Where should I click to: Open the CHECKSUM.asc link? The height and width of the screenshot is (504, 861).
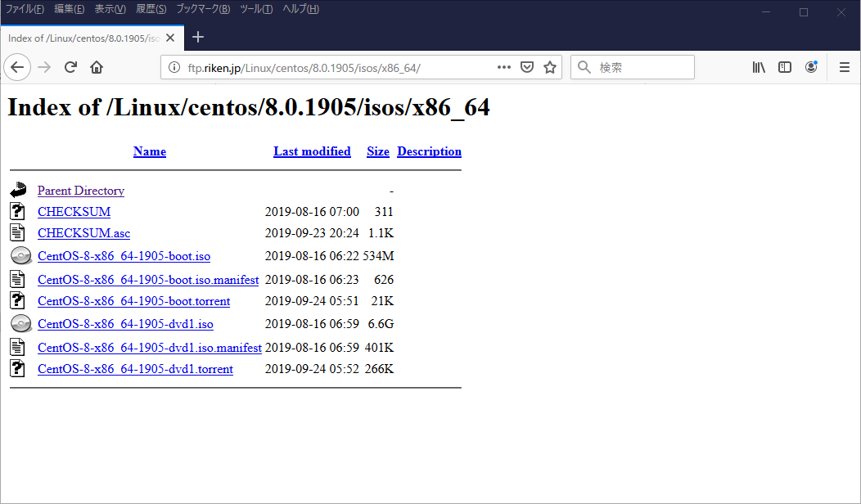coord(84,233)
